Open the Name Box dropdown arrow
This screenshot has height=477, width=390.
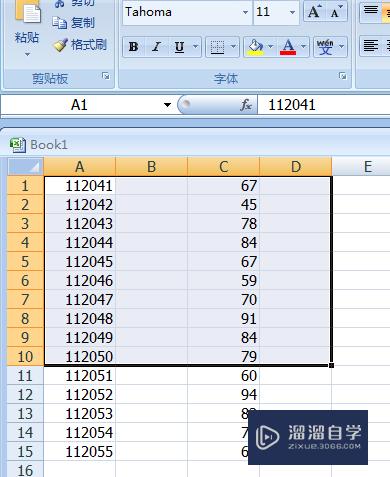tap(167, 105)
